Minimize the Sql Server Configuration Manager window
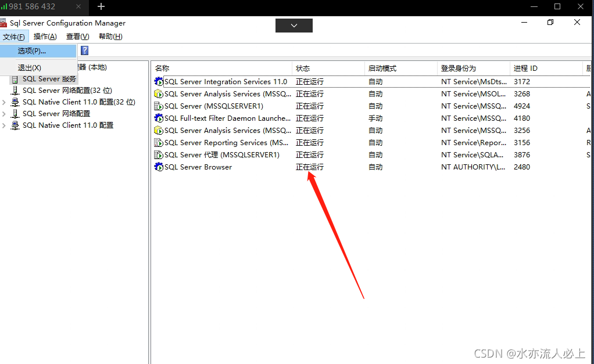This screenshot has width=594, height=364. click(x=524, y=22)
